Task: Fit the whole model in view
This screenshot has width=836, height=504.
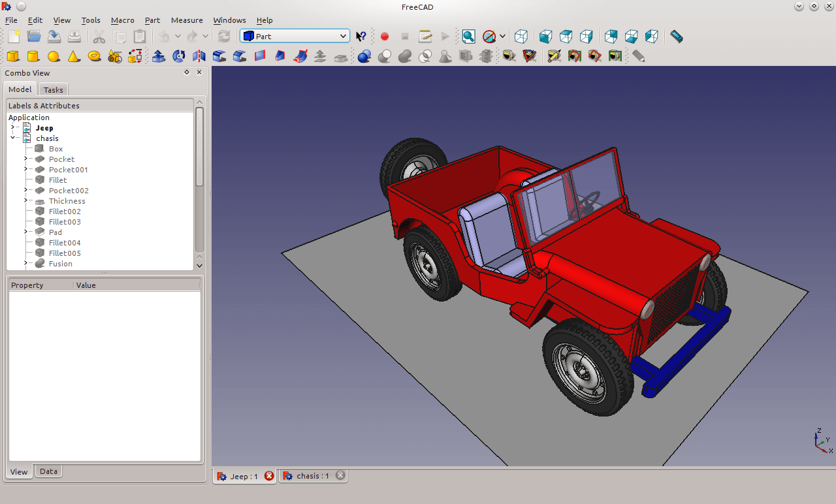Action: tap(468, 37)
